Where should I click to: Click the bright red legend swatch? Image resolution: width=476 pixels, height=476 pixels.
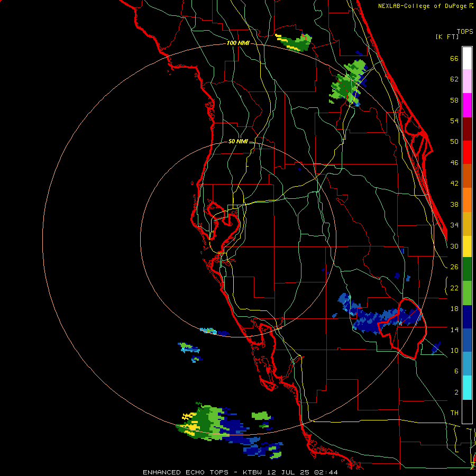pyautogui.click(x=467, y=152)
